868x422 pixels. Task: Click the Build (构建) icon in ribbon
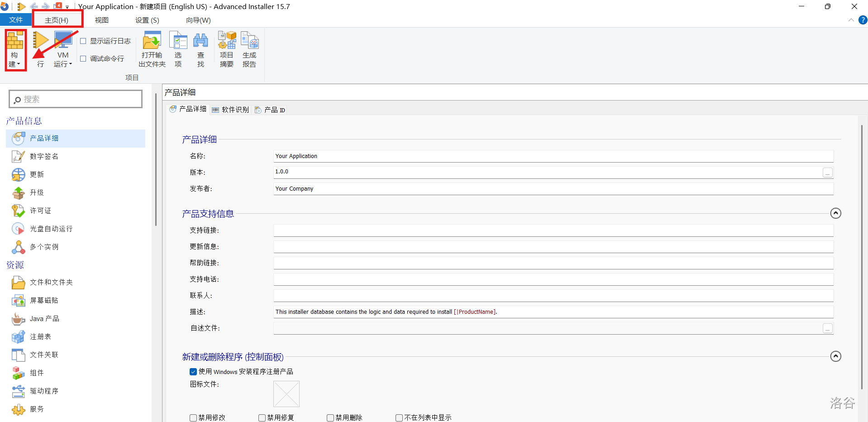tap(15, 42)
